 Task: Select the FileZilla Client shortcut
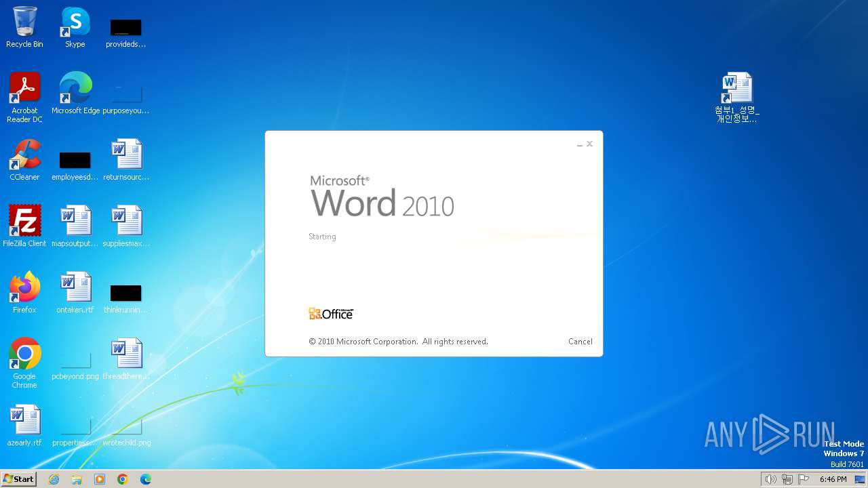click(24, 226)
